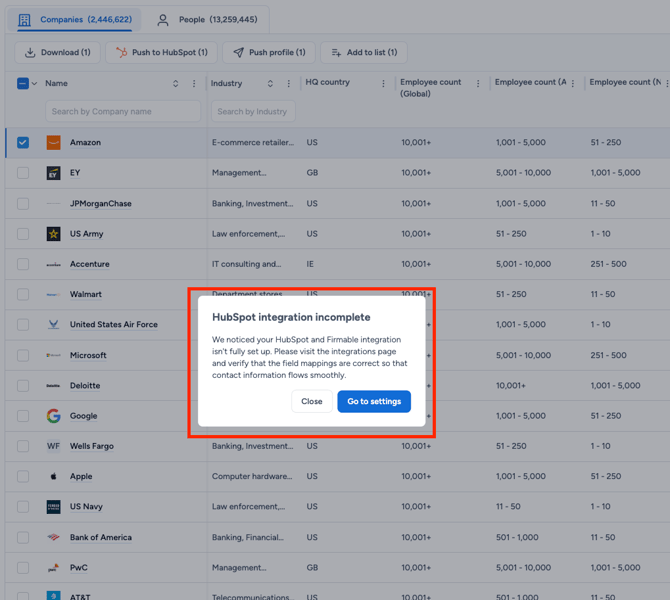Click the Amazon company logo
The image size is (670, 600).
[53, 142]
